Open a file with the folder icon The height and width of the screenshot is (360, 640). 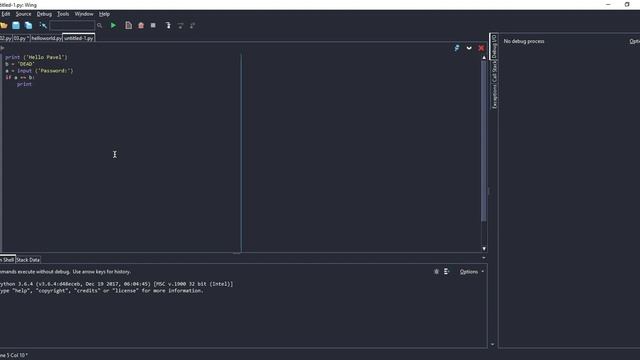pyautogui.click(x=4, y=25)
